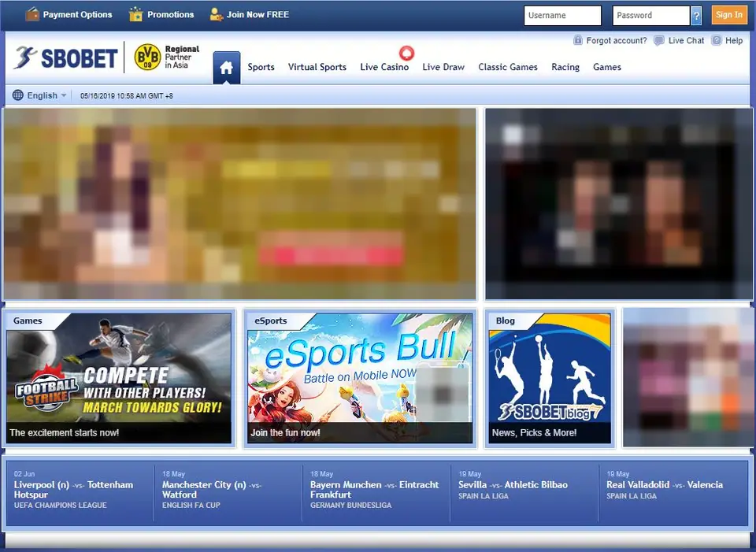Open the eSports Bull banner
This screenshot has width=756, height=552.
pyautogui.click(x=360, y=378)
